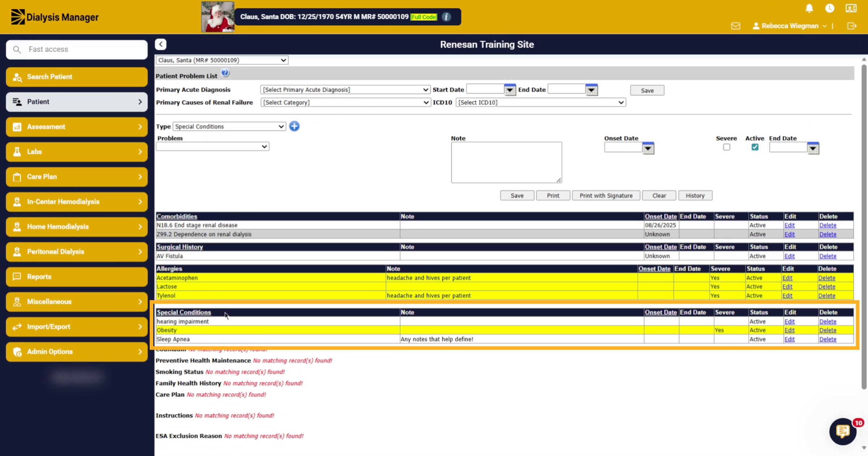
Task: Open Search Patient in sidebar
Action: coord(77,77)
